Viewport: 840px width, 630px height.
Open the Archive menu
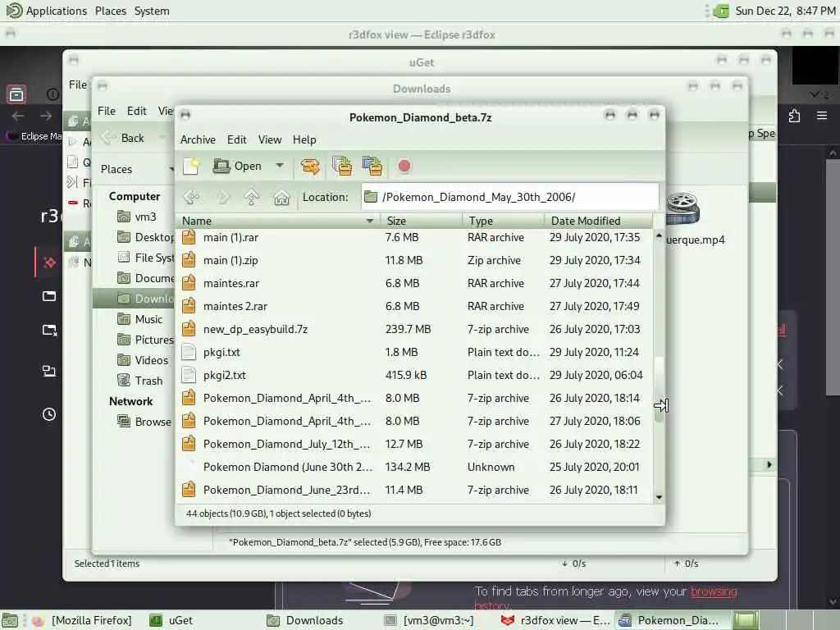pos(198,139)
